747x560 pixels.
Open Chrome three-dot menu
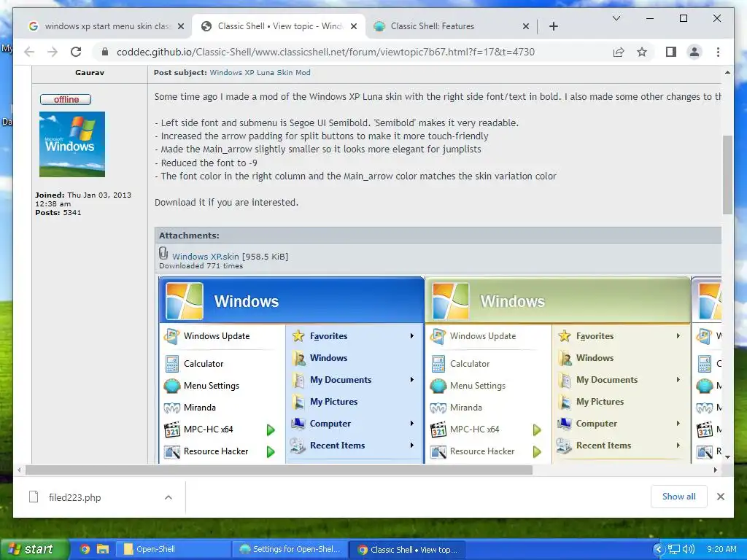pyautogui.click(x=718, y=52)
